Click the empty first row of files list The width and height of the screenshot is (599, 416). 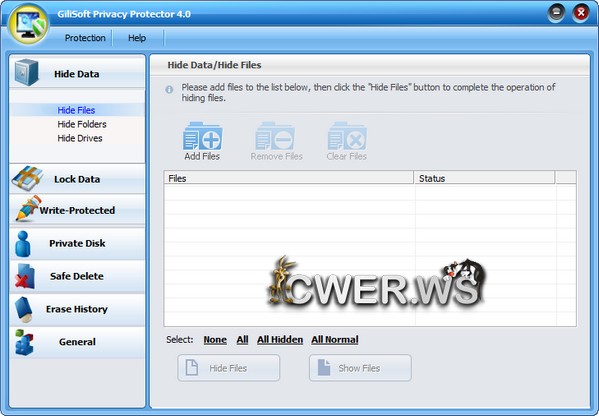[370, 193]
